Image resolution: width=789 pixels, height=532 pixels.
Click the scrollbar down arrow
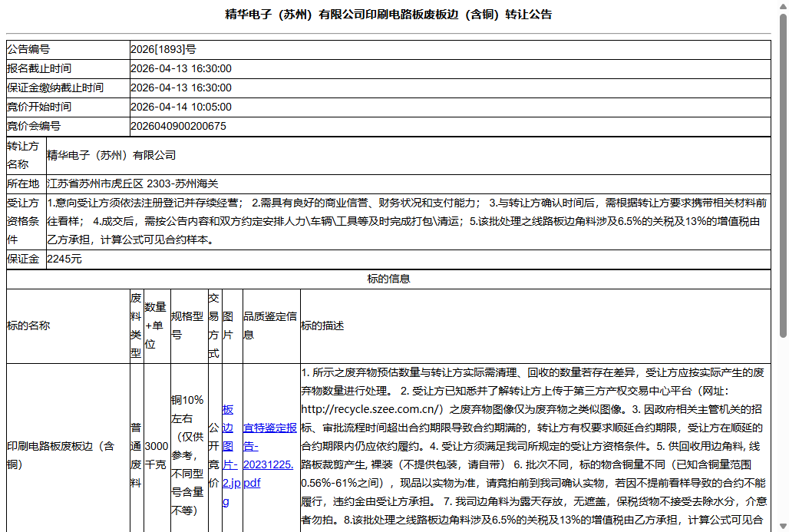tap(783, 527)
